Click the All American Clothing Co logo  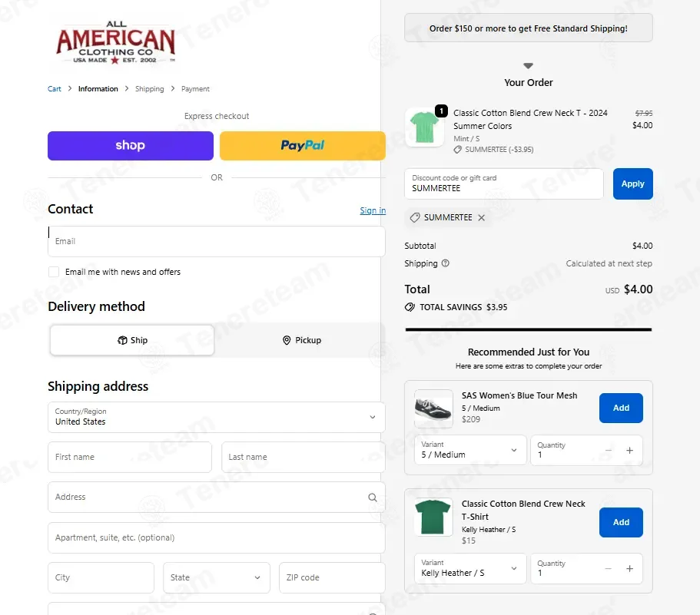point(115,43)
